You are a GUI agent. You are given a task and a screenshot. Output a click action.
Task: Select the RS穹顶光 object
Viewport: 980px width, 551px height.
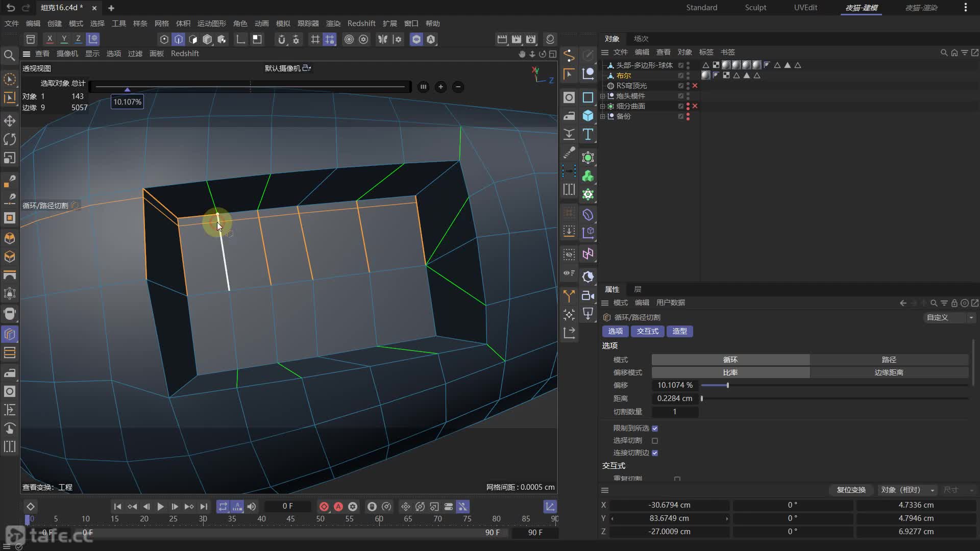(631, 86)
